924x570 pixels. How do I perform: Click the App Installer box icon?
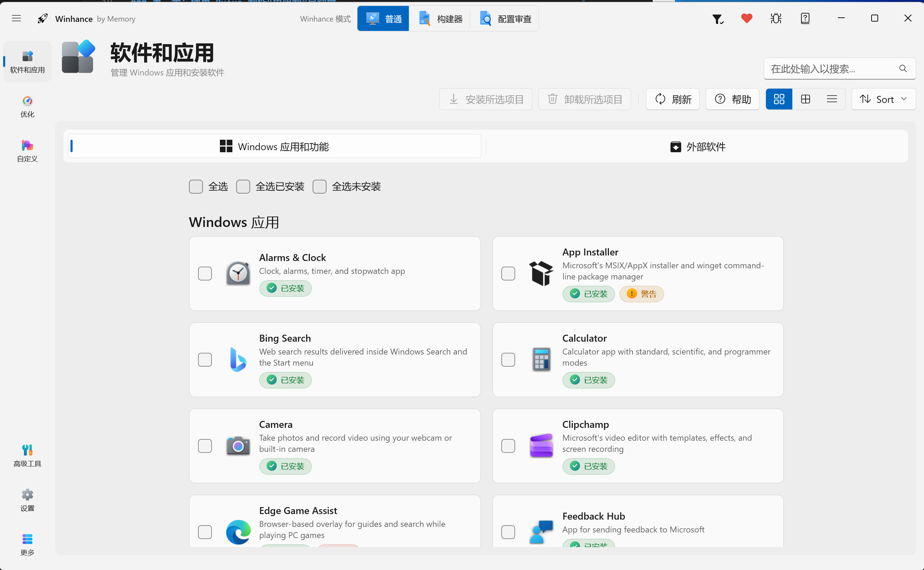coord(541,273)
